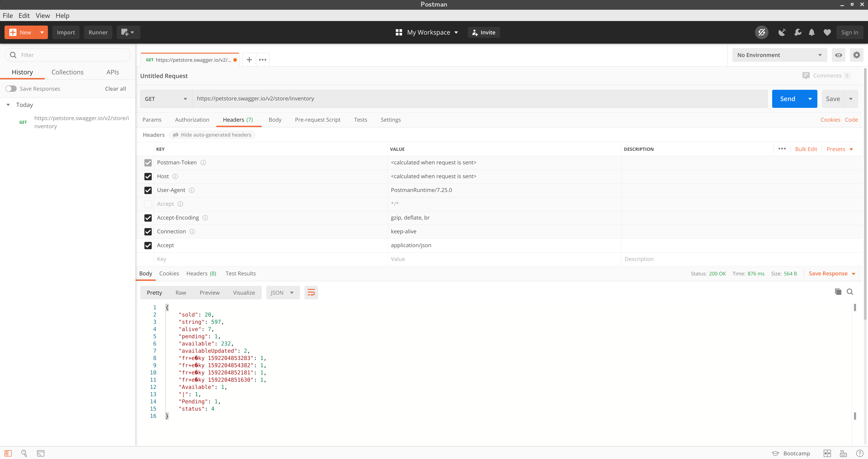Open new tab with plus icon
Viewport: 868px width, 459px height.
point(249,60)
